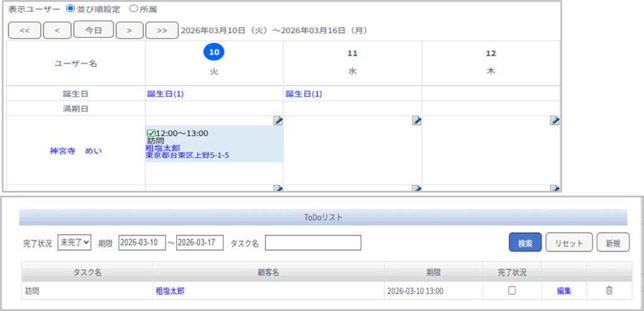Click the edit icon in Thursday 12 cell
Viewport: 644px width, 311px height.
pos(555,121)
